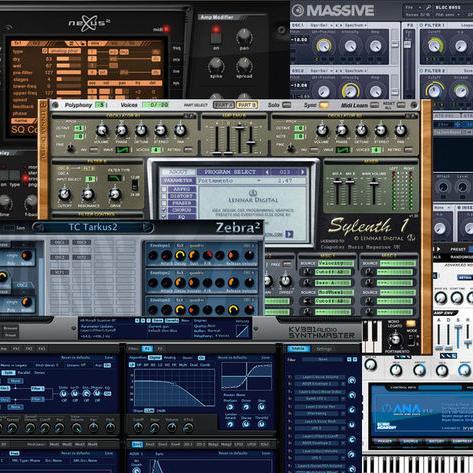Screen dimensions: 473x473
Task: Toggle Oscillator A1 Retrig switch in Sylenth1
Action: (188, 150)
